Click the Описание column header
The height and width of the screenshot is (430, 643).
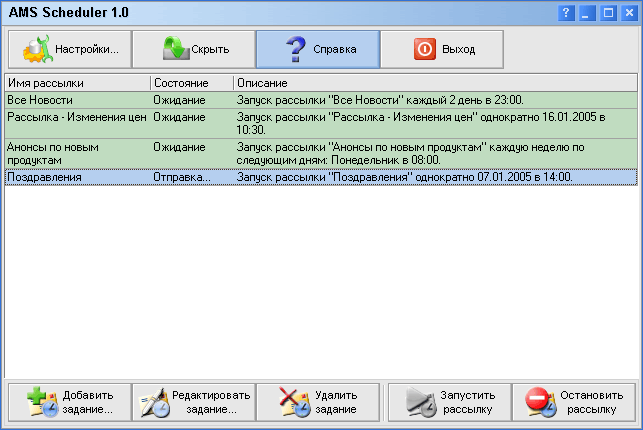(x=434, y=82)
